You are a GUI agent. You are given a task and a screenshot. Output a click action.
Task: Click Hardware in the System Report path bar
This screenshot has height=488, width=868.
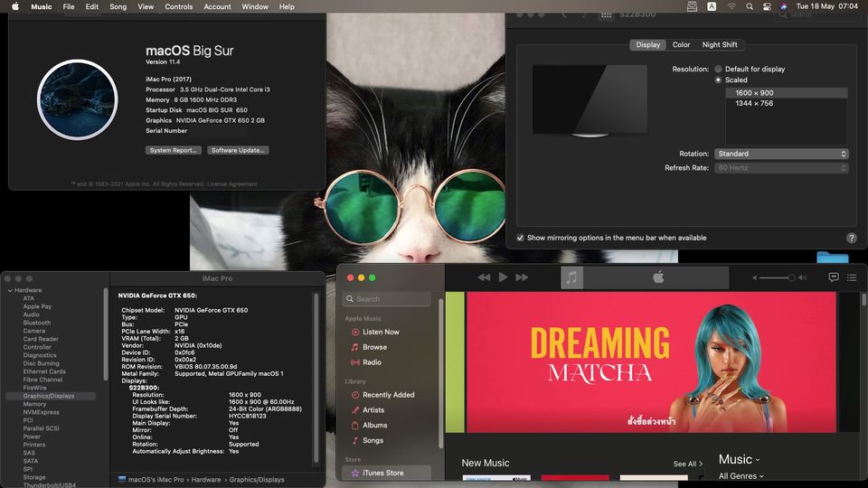tap(206, 480)
